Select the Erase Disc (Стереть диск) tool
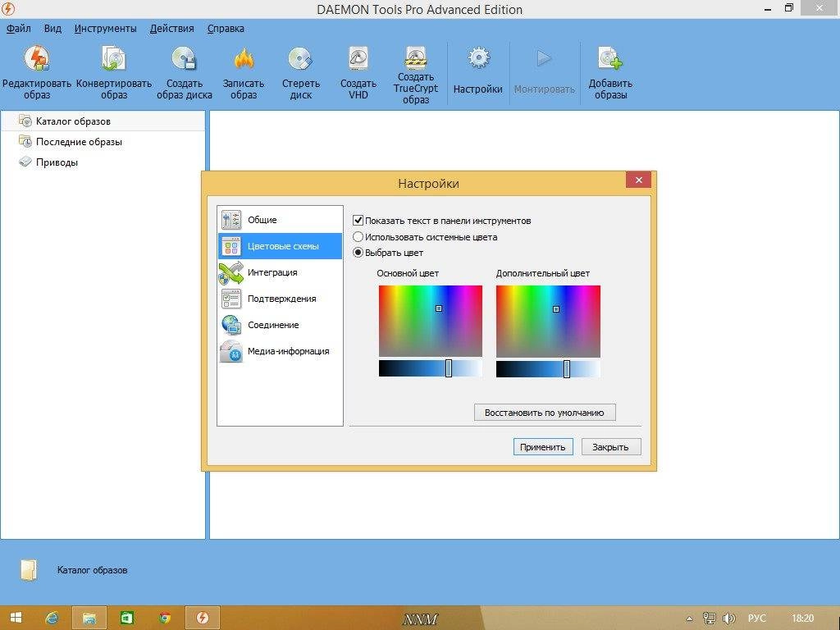The width and height of the screenshot is (840, 630). [300, 58]
